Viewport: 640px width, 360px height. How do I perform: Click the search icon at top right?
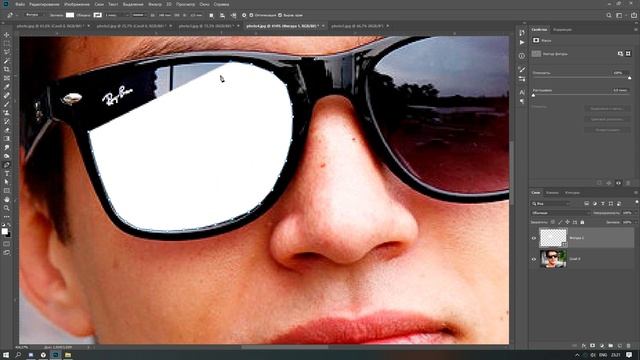pos(609,15)
